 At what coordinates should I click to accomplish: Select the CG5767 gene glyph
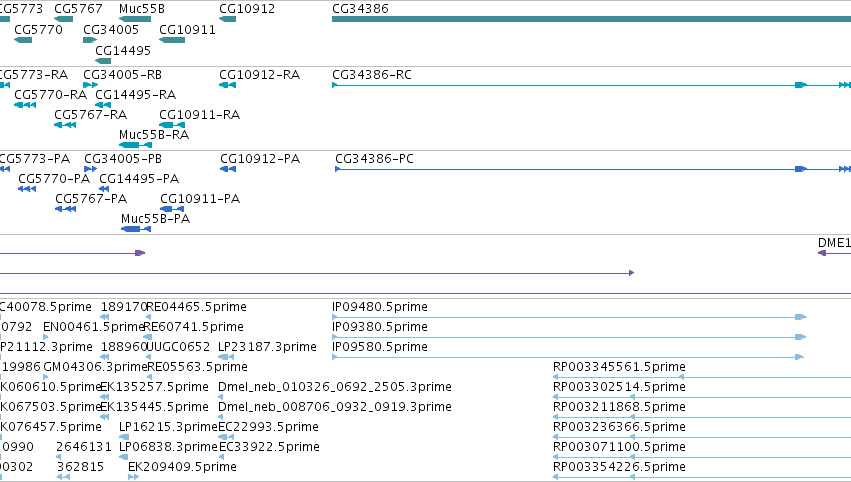[x=63, y=19]
